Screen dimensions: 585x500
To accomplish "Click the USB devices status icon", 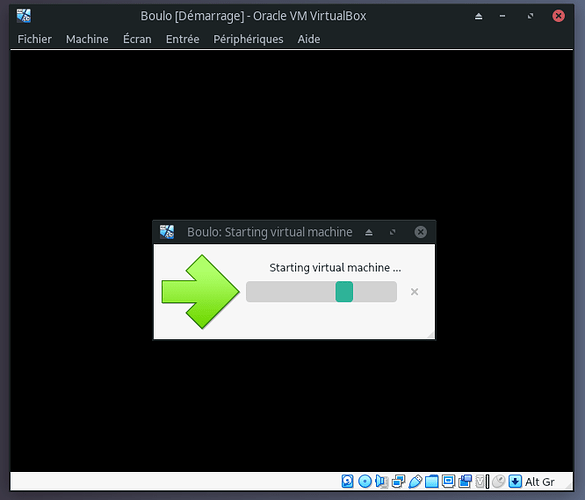I will tap(415, 481).
